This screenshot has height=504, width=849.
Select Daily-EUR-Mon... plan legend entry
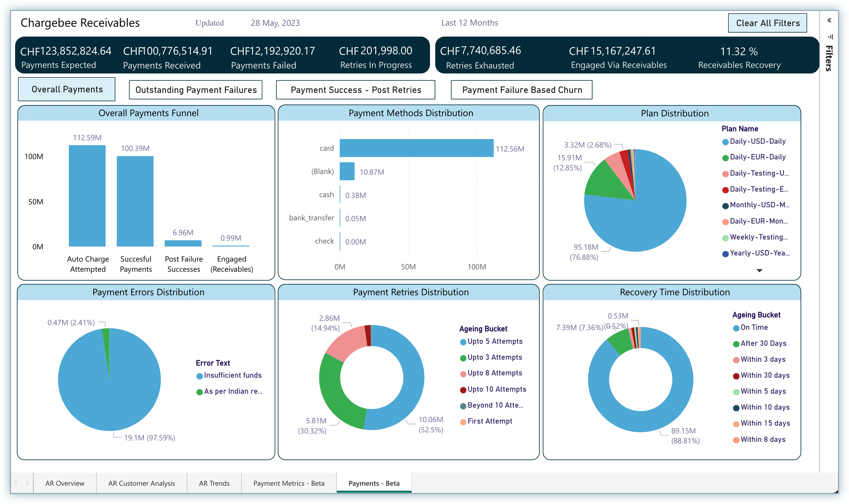point(755,221)
